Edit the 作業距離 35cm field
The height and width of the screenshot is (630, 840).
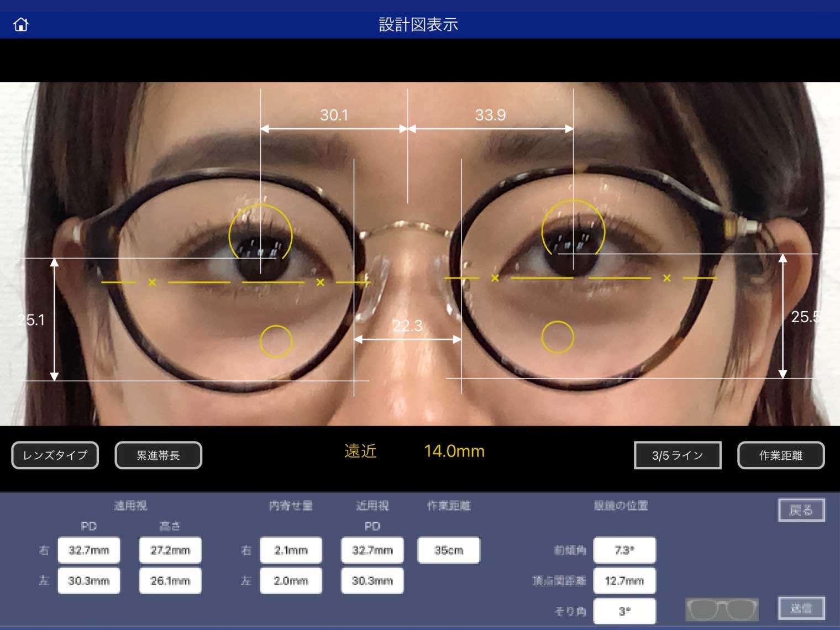click(449, 550)
